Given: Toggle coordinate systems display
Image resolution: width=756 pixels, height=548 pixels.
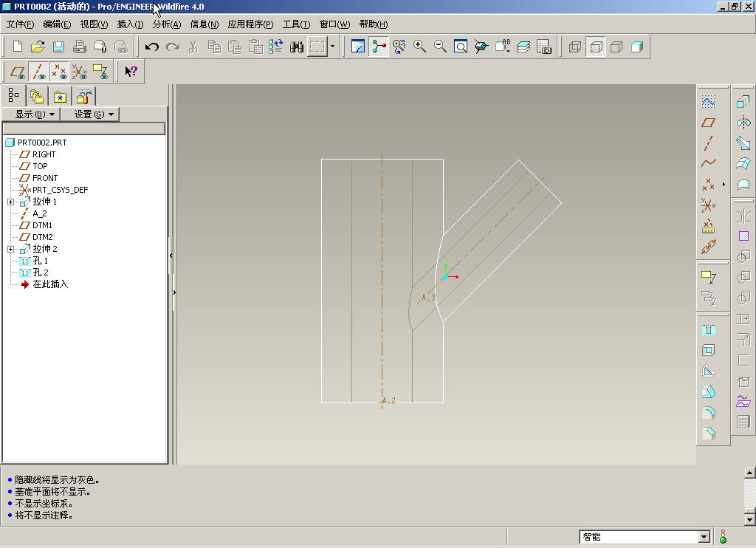Looking at the screenshot, I should click(79, 72).
